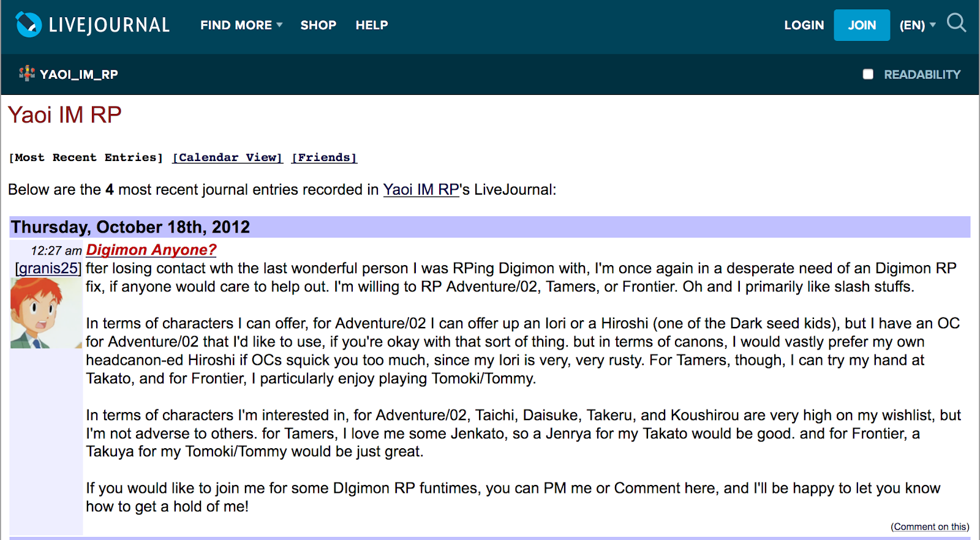Click the blue Join button
This screenshot has width=980, height=540.
click(862, 25)
